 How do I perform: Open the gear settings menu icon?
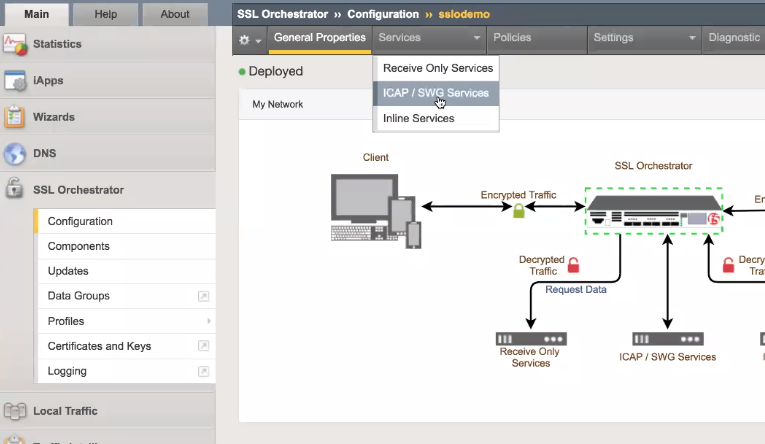244,40
